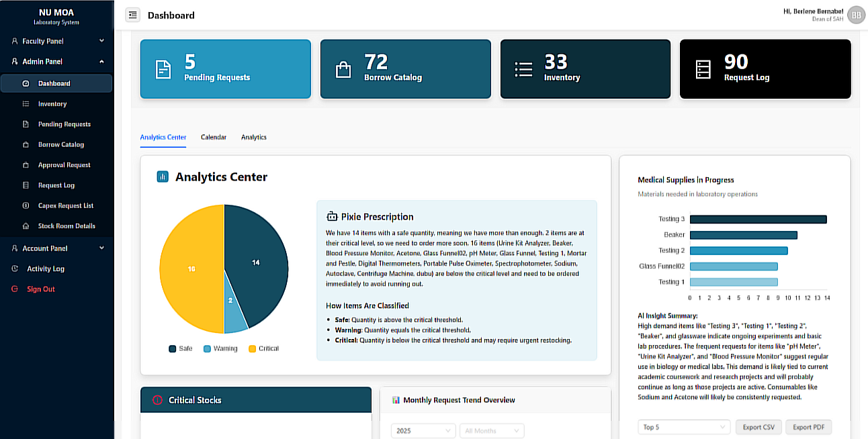868x439 pixels.
Task: Open the Top 5 dropdown
Action: pos(684,427)
